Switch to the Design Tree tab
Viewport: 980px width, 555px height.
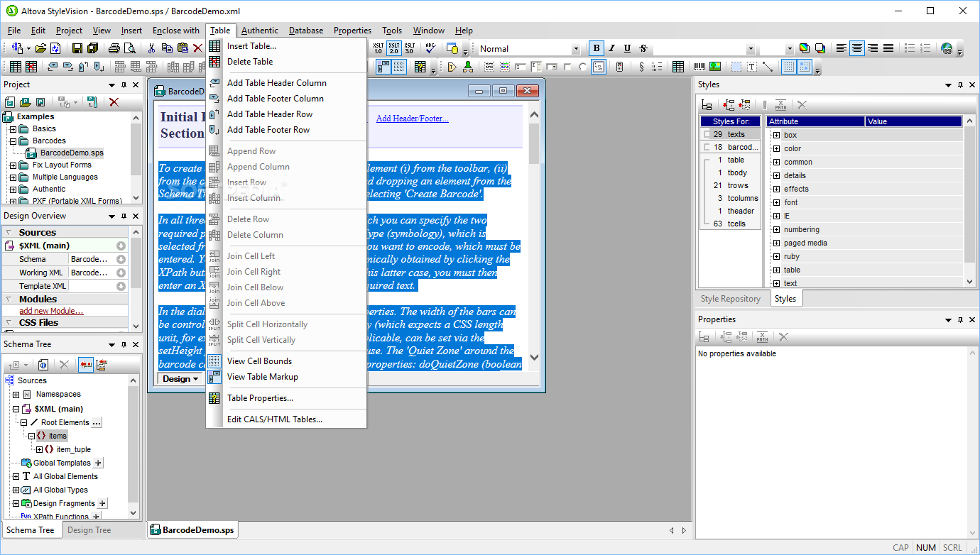[x=89, y=530]
